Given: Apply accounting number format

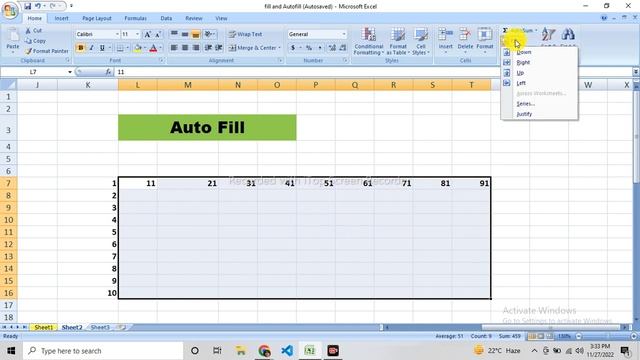Looking at the screenshot, I should pyautogui.click(x=293, y=48).
